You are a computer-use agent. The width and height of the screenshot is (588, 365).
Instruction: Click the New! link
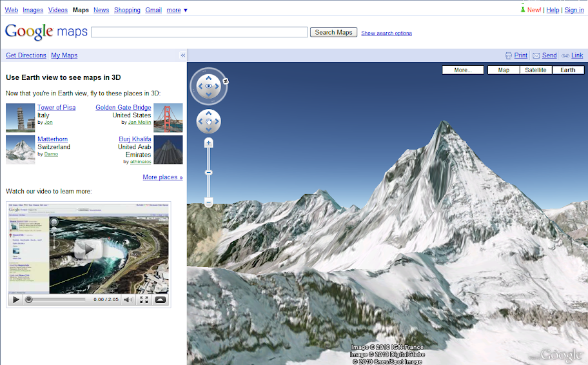(534, 10)
